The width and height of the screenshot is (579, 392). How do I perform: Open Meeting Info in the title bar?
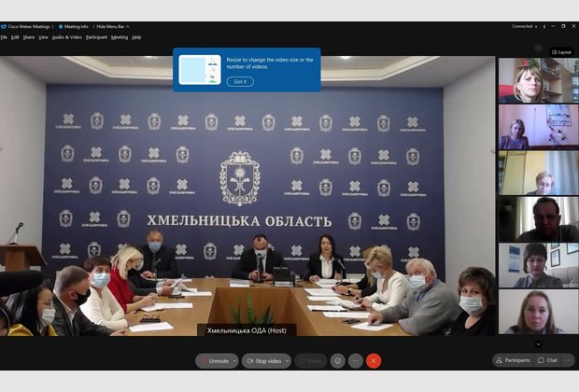74,26
